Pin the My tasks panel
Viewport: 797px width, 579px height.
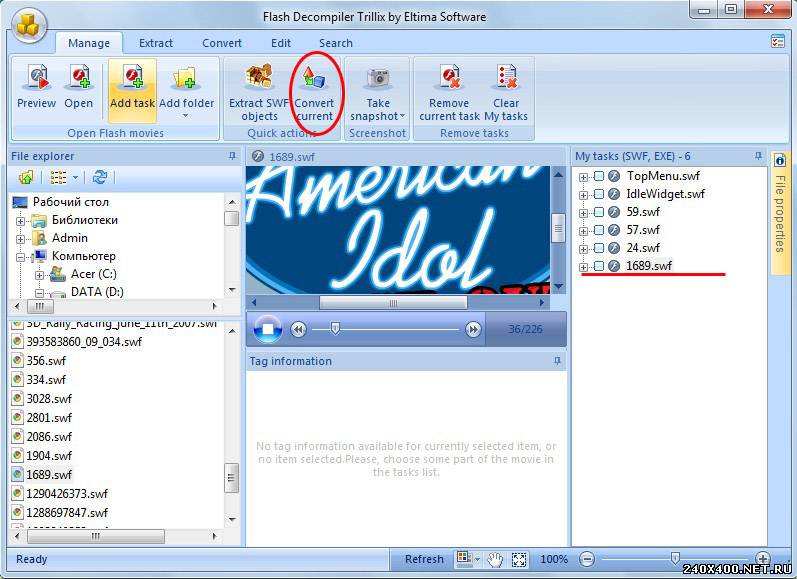[758, 156]
